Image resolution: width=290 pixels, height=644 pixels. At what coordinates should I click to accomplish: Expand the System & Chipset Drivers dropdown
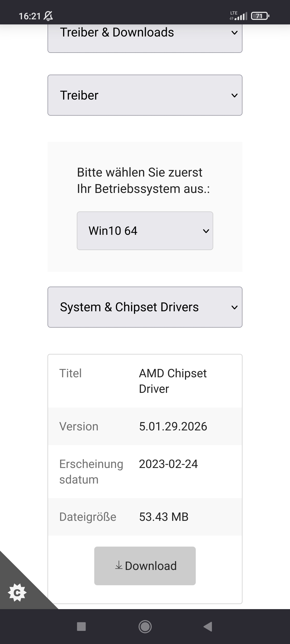point(145,307)
